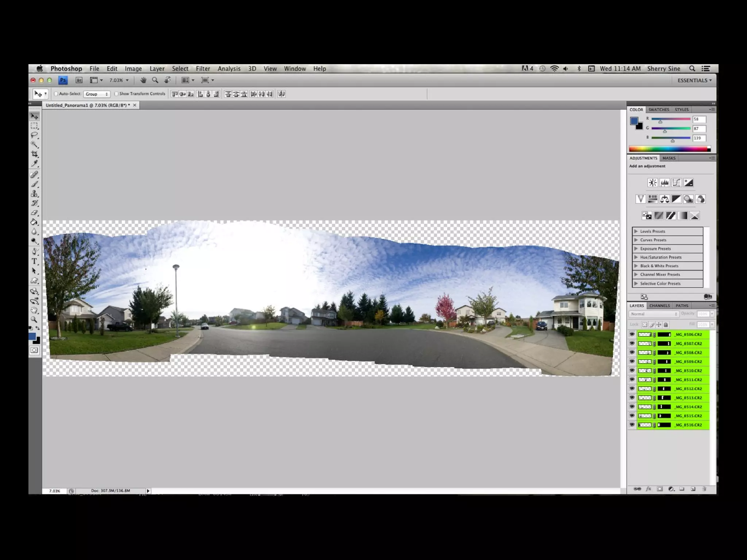Expand the Curves Presets list
This screenshot has width=747, height=560.
coord(636,240)
